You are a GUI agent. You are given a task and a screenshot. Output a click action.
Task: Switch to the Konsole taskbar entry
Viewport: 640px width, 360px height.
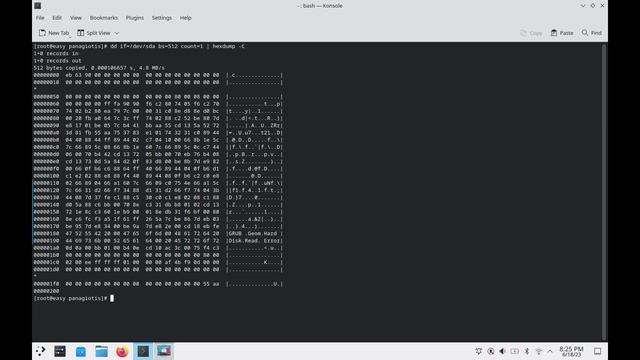click(143, 351)
